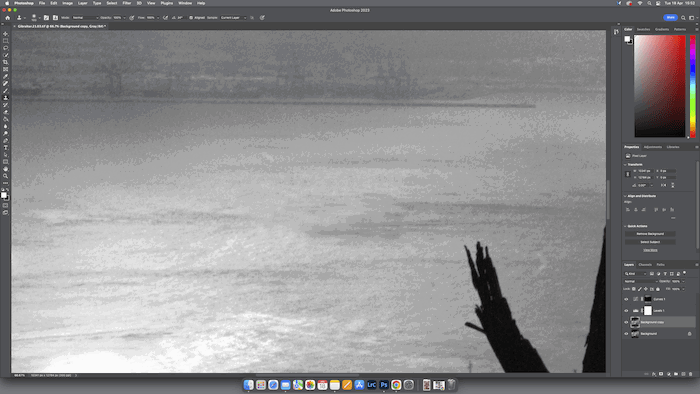Viewport: 700px width, 394px height.
Task: Select the Crop tool
Action: [5, 62]
